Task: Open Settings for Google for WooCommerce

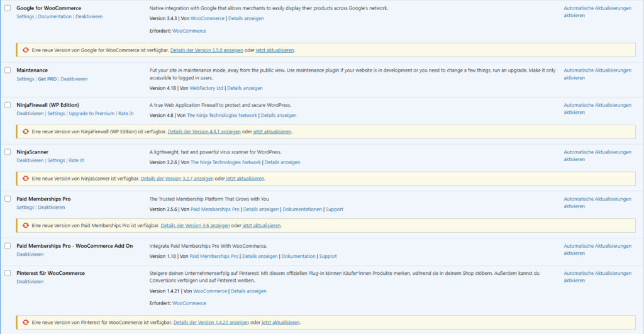Action: [25, 16]
